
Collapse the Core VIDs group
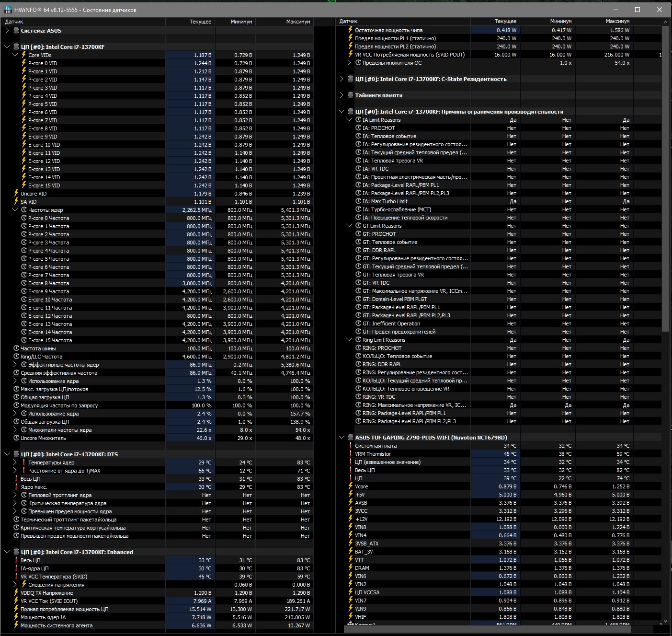(x=15, y=55)
